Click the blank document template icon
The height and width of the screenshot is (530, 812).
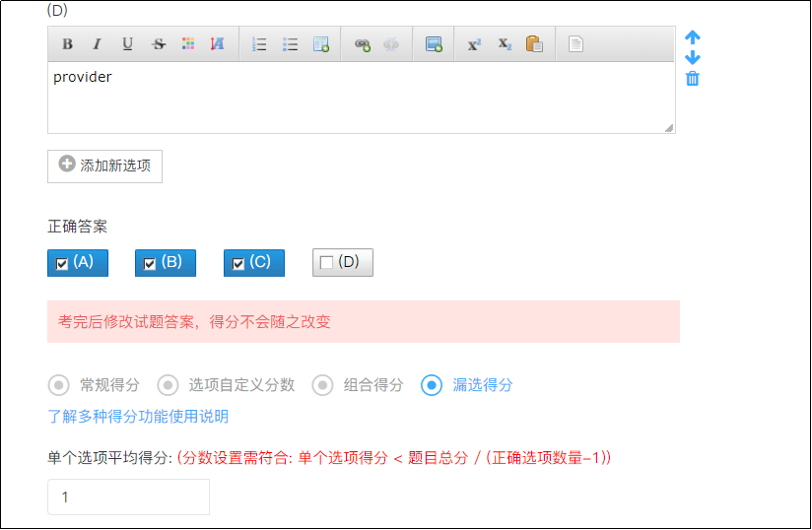[x=575, y=44]
